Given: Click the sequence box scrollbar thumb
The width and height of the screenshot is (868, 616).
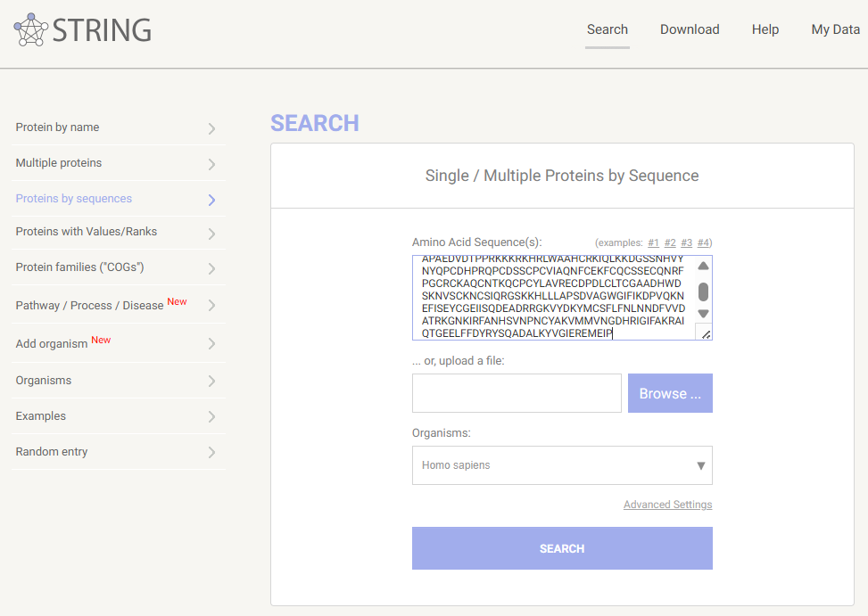Looking at the screenshot, I should (x=703, y=292).
